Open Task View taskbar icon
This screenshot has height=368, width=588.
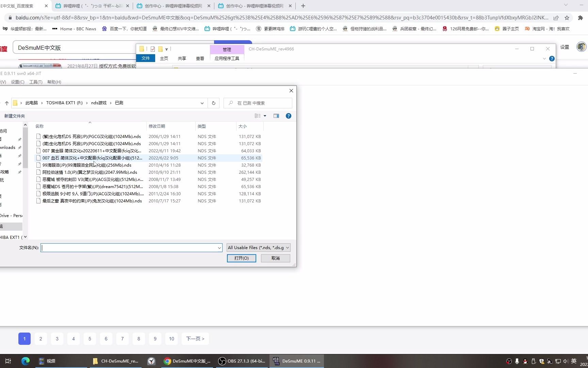pyautogui.click(x=8, y=361)
